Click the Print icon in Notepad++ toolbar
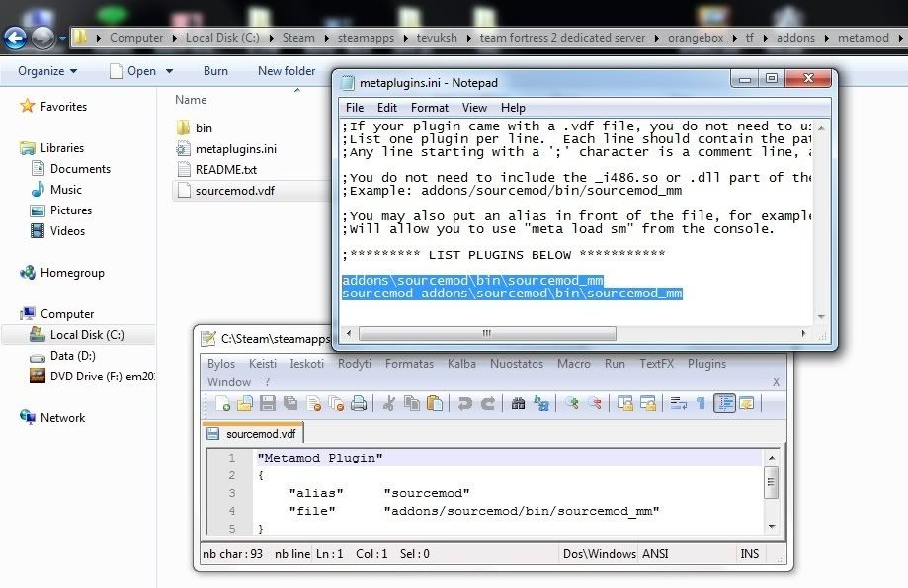 click(x=359, y=403)
